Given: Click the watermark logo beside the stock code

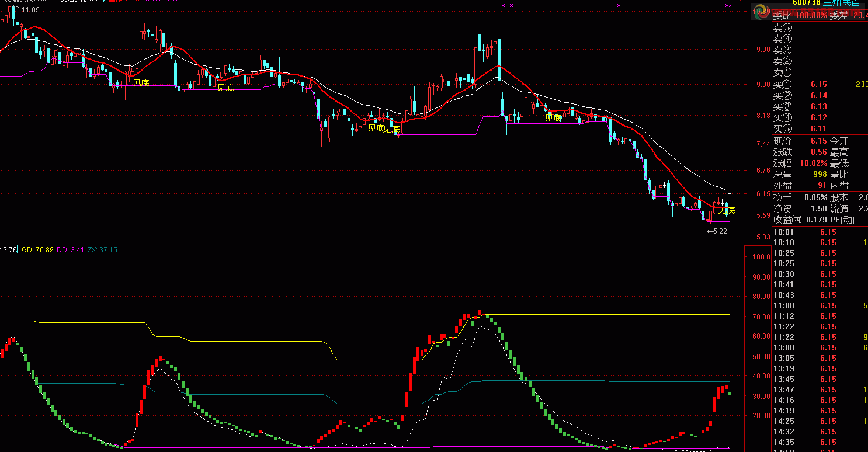Looking at the screenshot, I should [x=761, y=11].
